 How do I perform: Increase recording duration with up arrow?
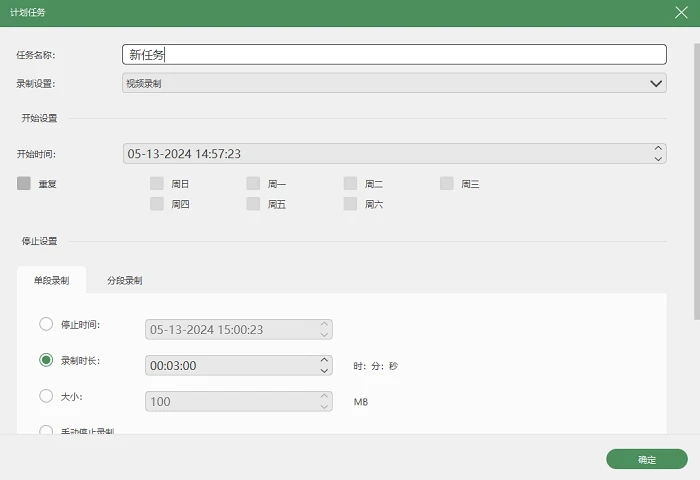click(x=324, y=360)
